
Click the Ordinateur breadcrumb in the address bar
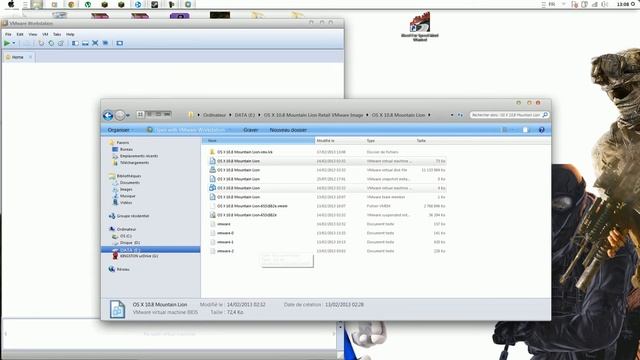pyautogui.click(x=214, y=115)
